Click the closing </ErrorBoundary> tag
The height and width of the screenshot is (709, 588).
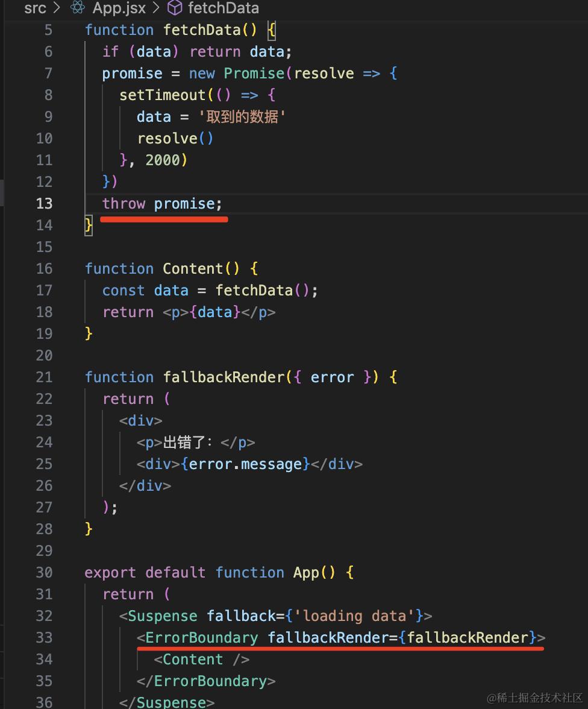tap(206, 681)
